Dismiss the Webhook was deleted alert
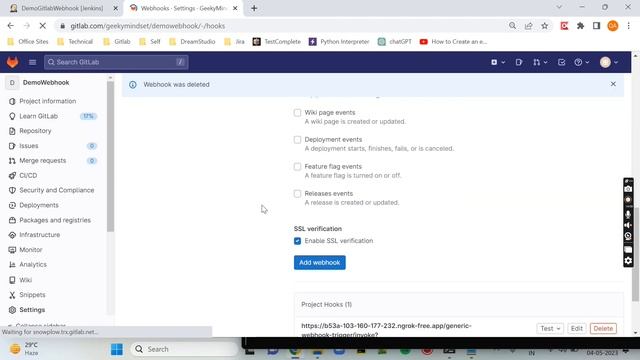The image size is (640, 360). (x=613, y=84)
